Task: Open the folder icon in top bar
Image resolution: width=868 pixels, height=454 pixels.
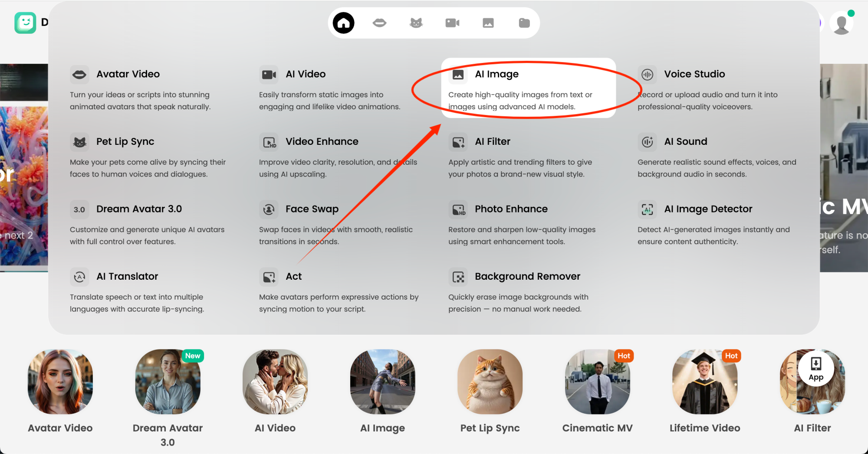Action: [x=524, y=23]
